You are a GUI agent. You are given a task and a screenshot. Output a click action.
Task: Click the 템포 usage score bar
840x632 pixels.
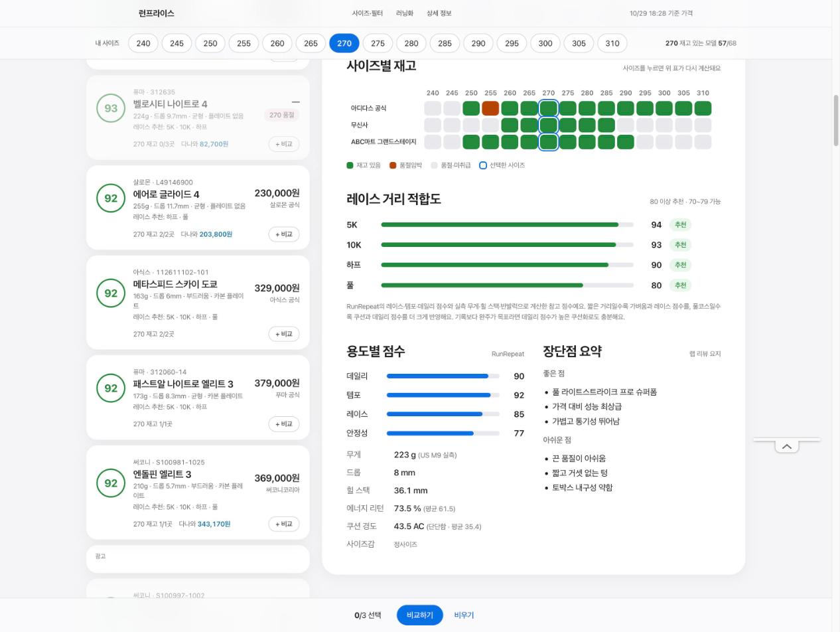coord(443,395)
